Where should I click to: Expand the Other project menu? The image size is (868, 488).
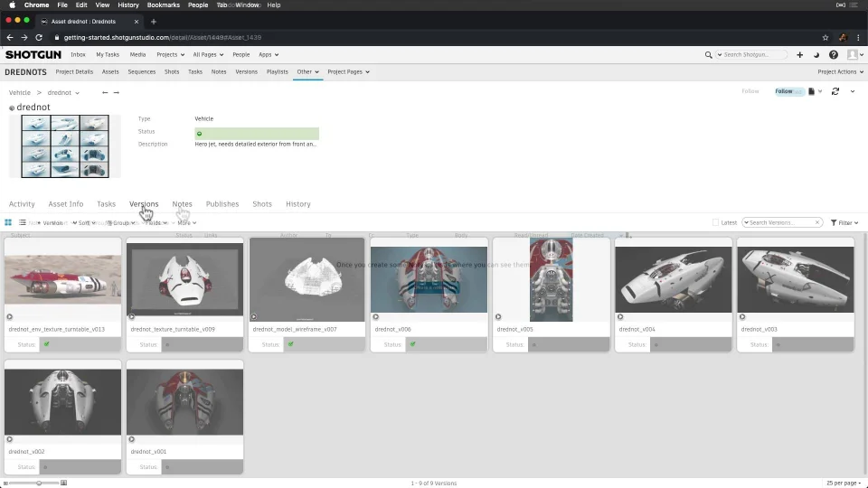tap(307, 72)
